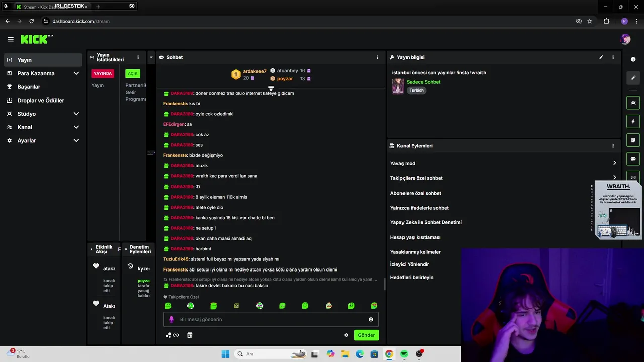
Task: Click the reply reference to Frankenste's message
Action: tap(270, 279)
